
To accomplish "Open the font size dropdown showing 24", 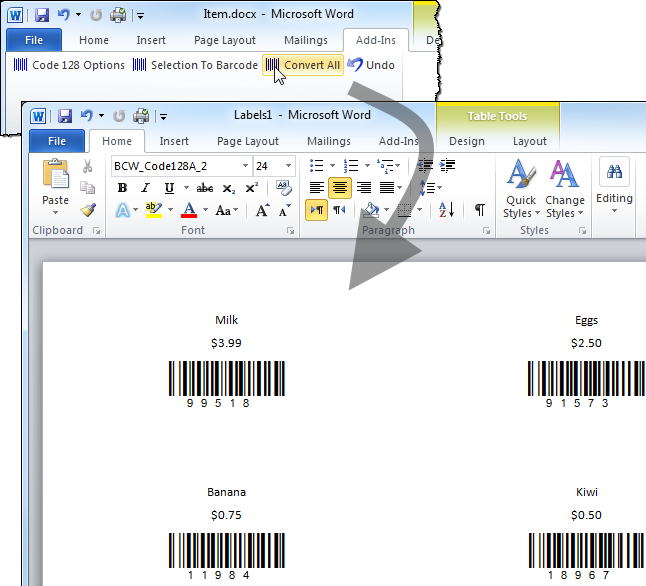I will pyautogui.click(x=288, y=166).
